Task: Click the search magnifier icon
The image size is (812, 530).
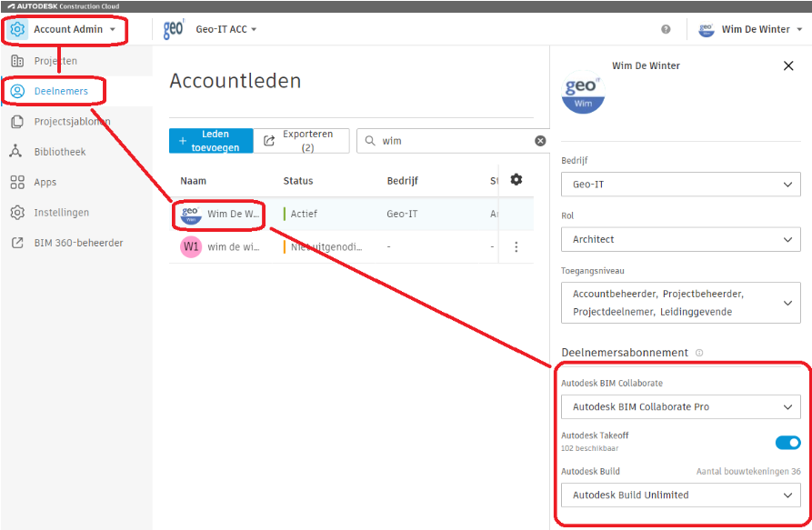Action: 370,141
